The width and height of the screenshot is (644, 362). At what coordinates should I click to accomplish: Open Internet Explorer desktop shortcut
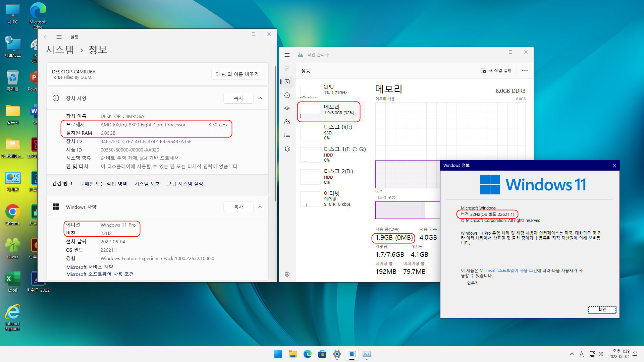13,318
